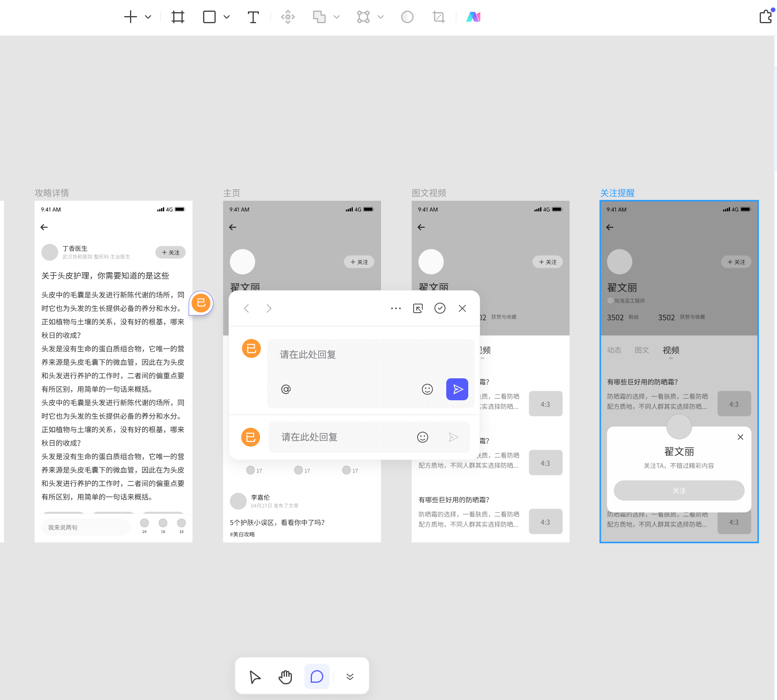Click the orange comment pin on canvas
The image size is (777, 700).
[x=201, y=303]
